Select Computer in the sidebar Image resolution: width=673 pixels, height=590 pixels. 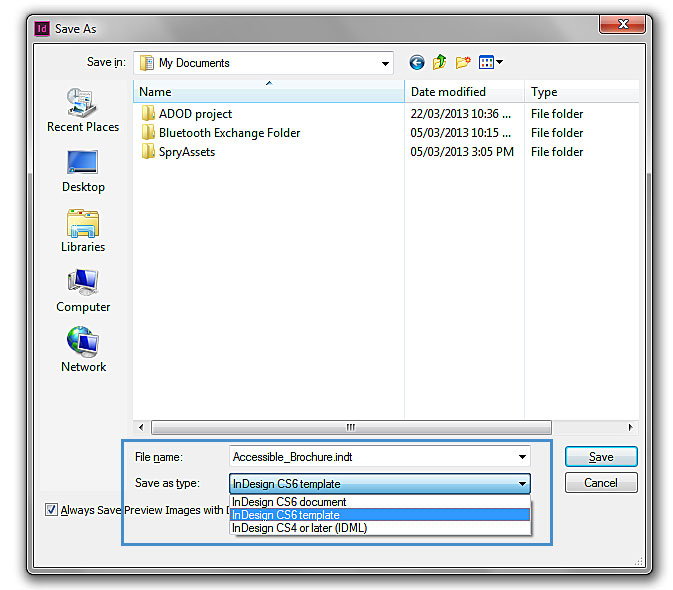pyautogui.click(x=83, y=290)
